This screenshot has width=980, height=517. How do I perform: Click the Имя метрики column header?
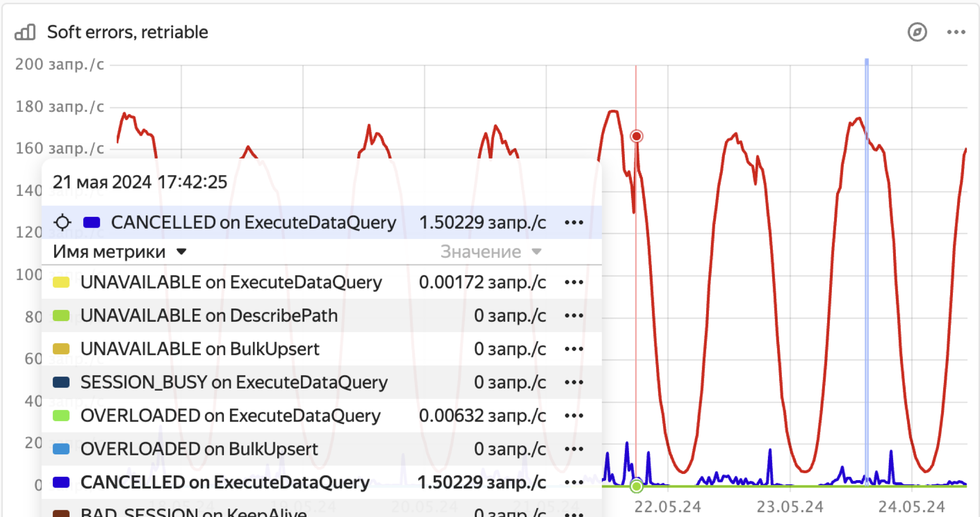(109, 252)
